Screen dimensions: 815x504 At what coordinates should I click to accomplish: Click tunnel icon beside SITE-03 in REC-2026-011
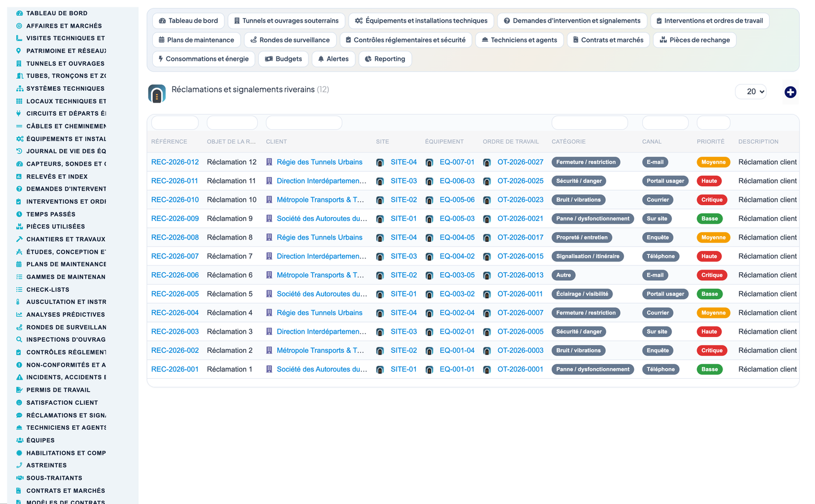(x=380, y=182)
